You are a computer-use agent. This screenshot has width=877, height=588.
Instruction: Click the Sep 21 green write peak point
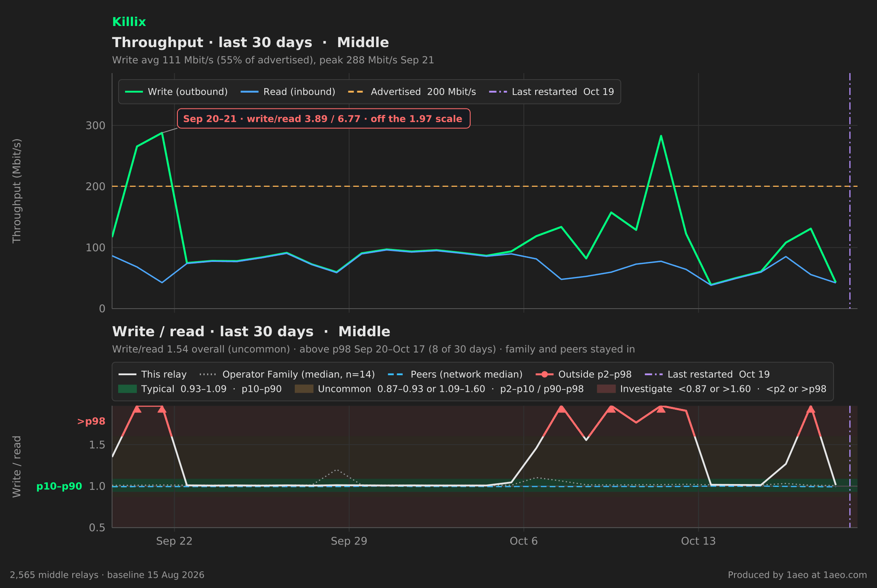point(162,133)
